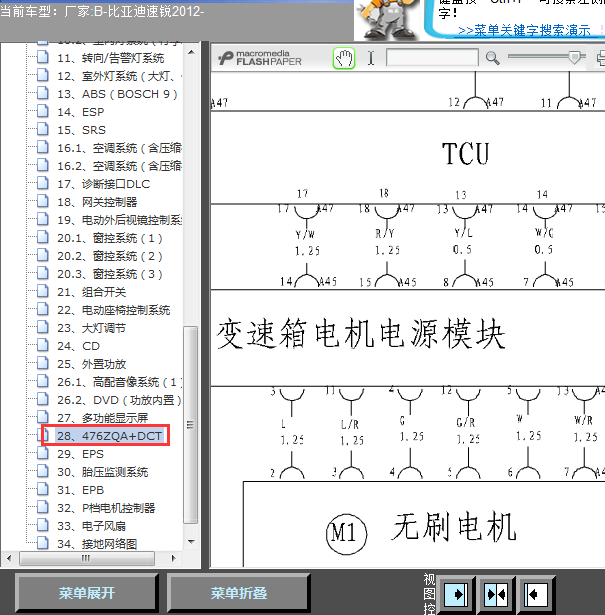
Task: Click the vertical scrollbar thumb of tree
Action: [x=191, y=425]
